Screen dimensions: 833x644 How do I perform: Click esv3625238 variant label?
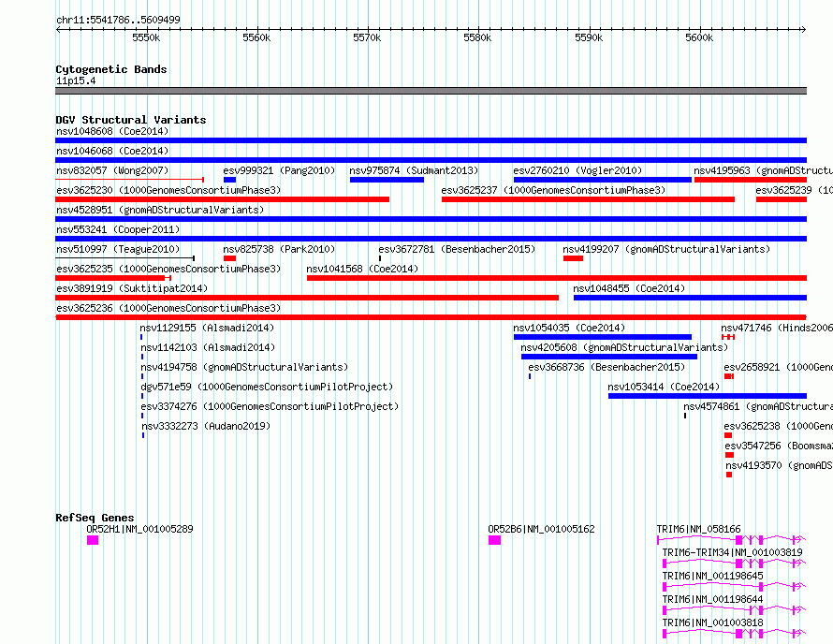coord(779,426)
